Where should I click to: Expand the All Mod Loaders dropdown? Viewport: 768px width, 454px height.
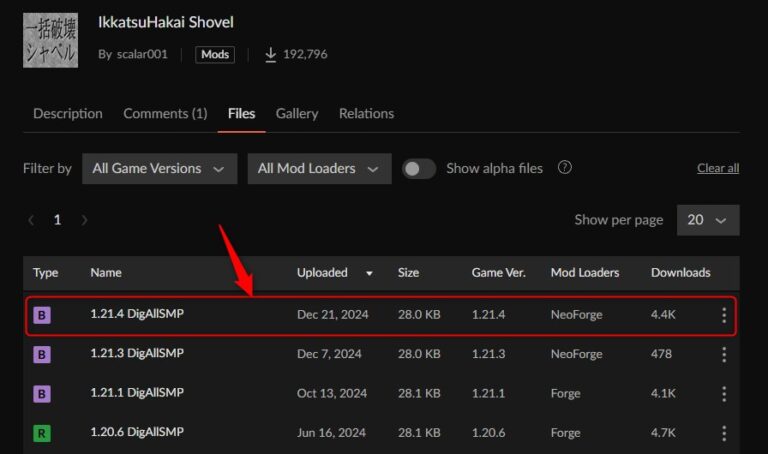tap(319, 169)
